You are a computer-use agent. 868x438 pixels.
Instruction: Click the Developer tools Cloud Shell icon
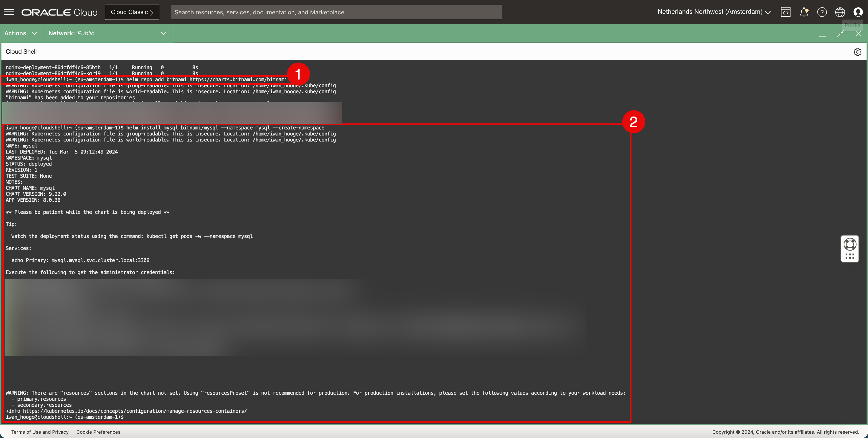[785, 12]
